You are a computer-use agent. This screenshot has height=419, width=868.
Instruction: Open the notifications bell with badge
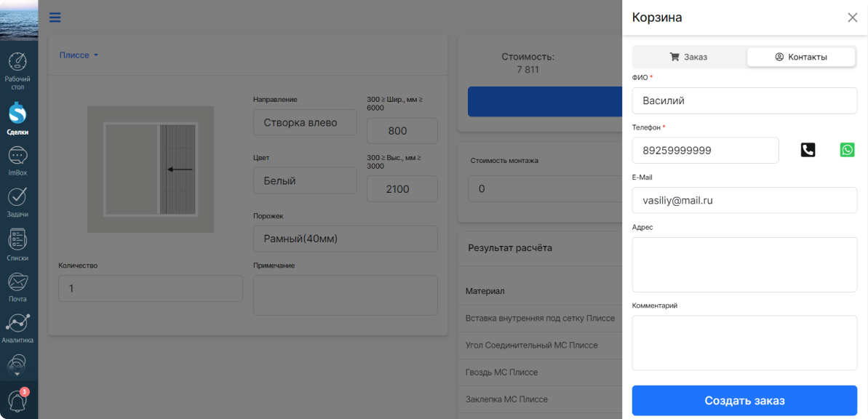tap(17, 399)
